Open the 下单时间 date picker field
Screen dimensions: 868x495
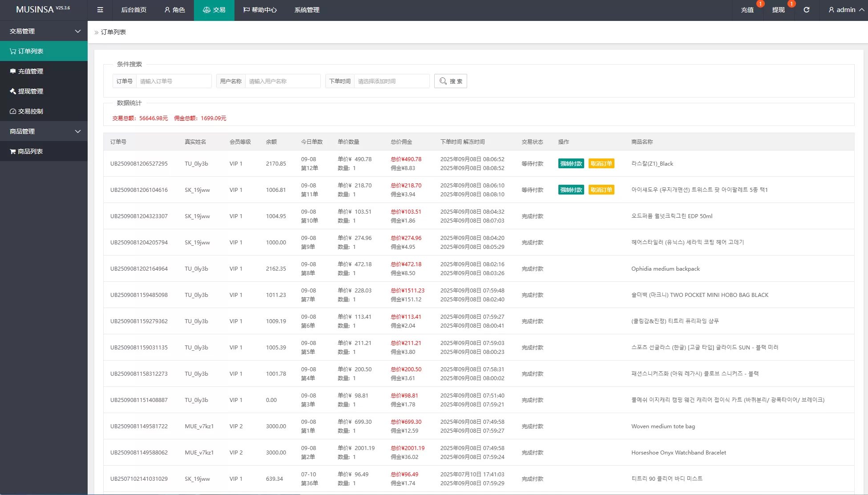(x=392, y=81)
